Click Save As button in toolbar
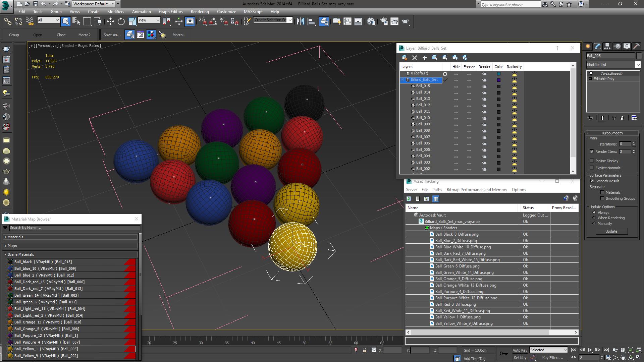This screenshot has height=362, width=644. tap(111, 35)
